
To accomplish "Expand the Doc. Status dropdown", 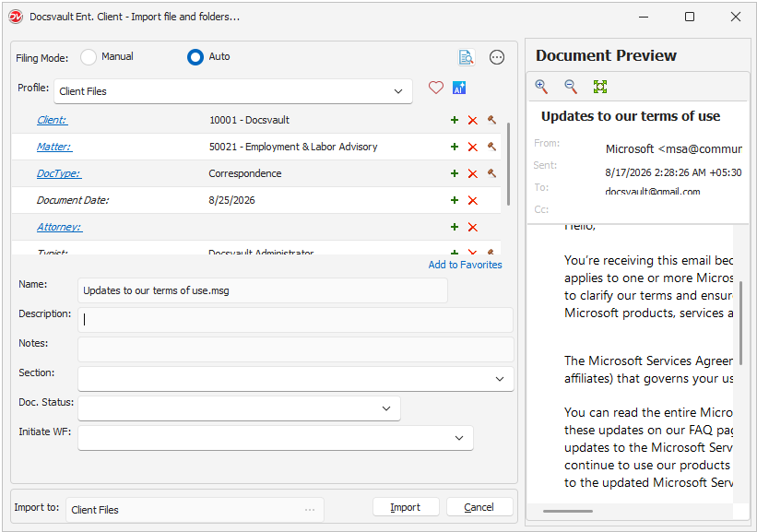I will tap(386, 408).
